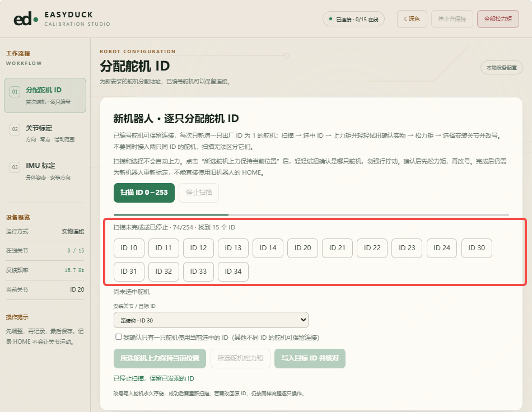Select servo ID 20

[x=302, y=248]
